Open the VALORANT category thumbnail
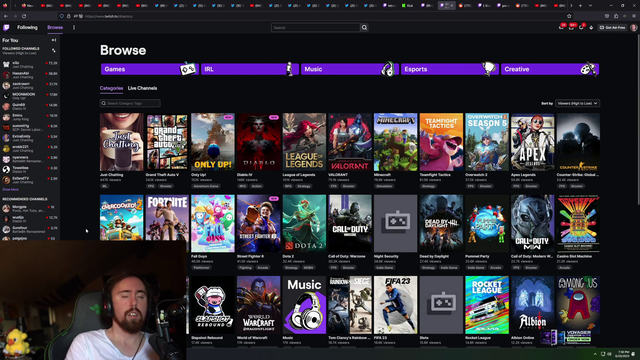Image resolution: width=640 pixels, height=360 pixels. [x=350, y=142]
